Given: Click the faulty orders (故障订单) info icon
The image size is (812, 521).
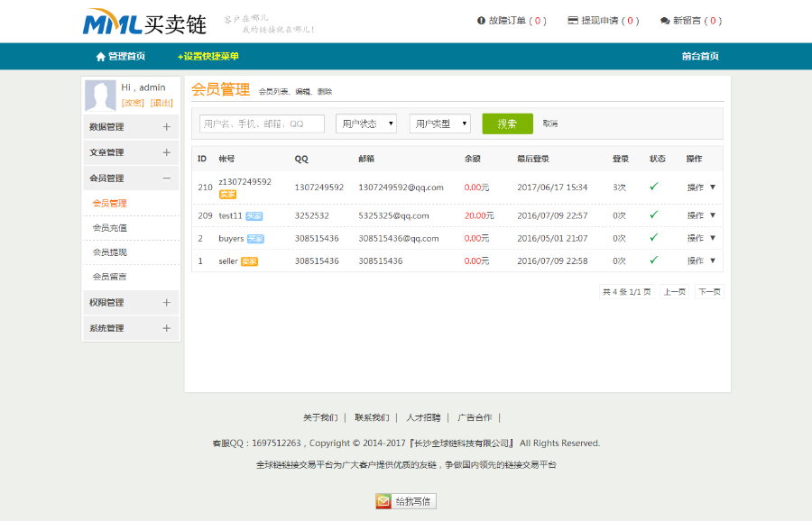Looking at the screenshot, I should pyautogui.click(x=479, y=20).
